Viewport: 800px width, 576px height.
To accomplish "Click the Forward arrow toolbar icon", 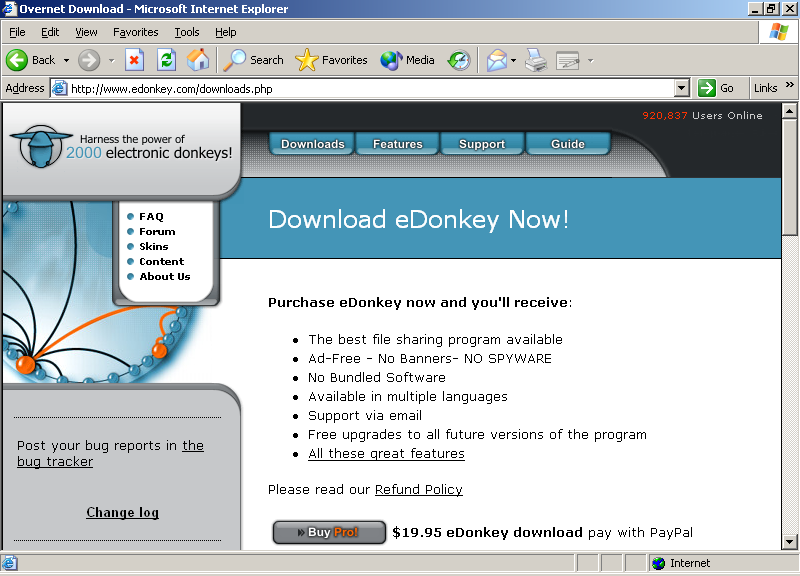I will 89,60.
